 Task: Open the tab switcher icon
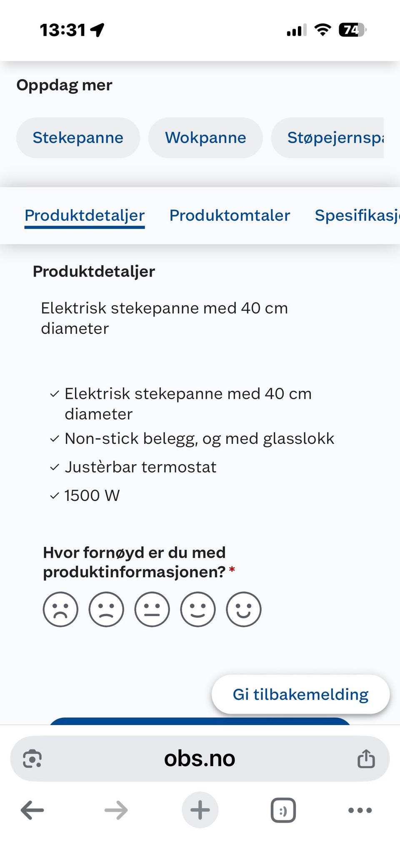click(x=283, y=810)
